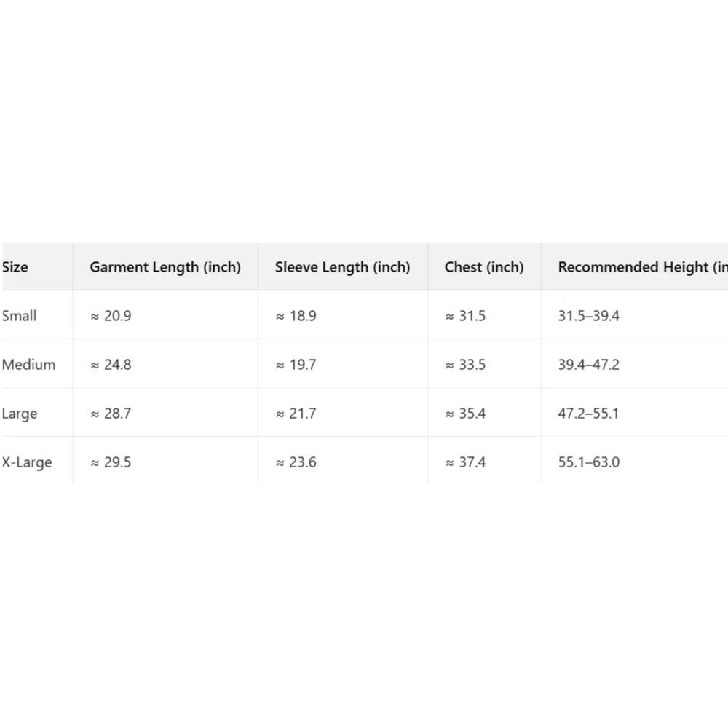Select the Recommended Height column header
Image resolution: width=728 pixels, height=728 pixels.
(x=643, y=267)
